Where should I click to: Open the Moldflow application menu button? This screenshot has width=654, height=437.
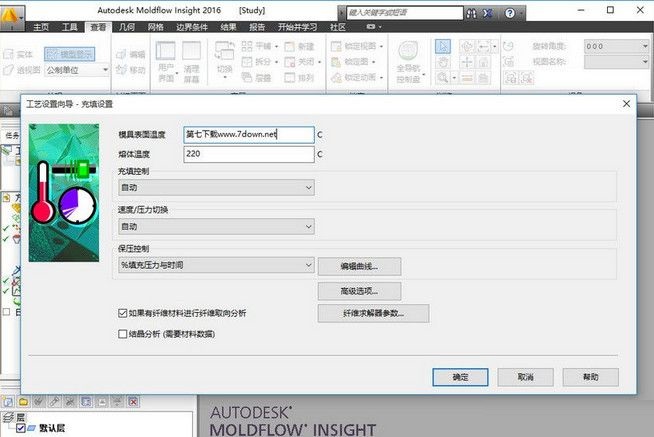12,17
